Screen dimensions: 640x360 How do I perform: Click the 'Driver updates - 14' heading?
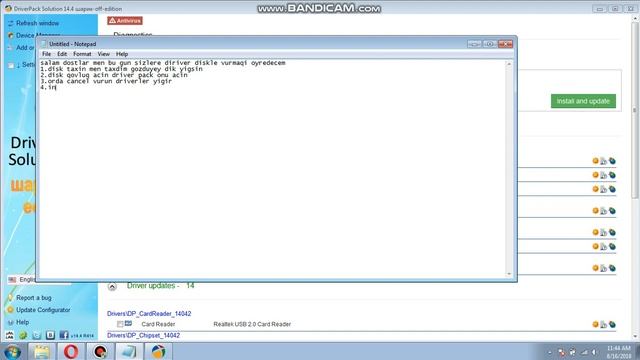pyautogui.click(x=160, y=286)
